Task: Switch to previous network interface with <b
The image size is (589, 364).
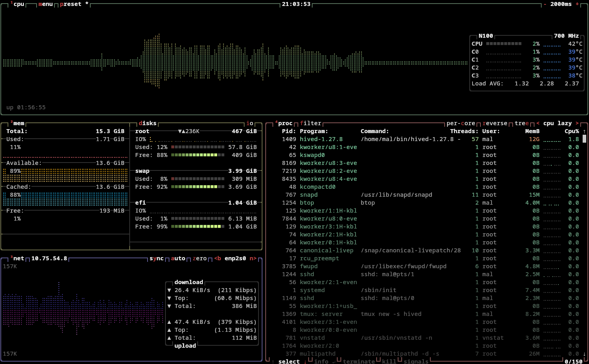Action: [218, 258]
